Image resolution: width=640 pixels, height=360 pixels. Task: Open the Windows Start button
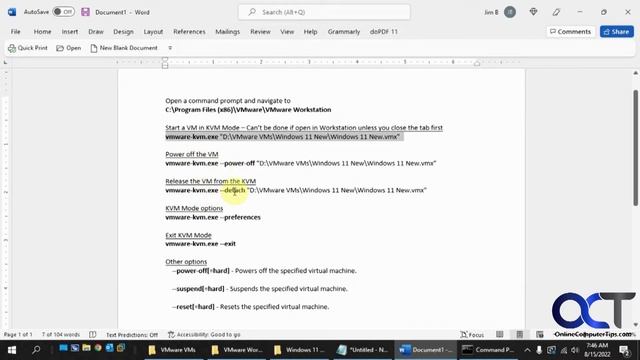tap(12, 350)
